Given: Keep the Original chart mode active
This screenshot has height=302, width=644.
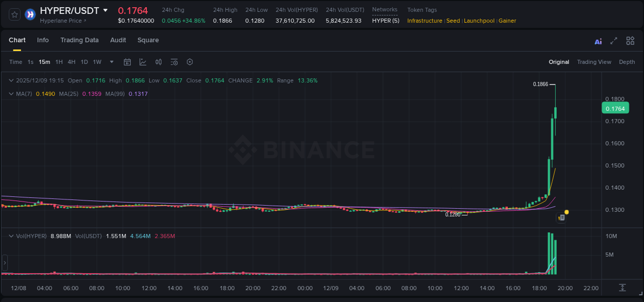Looking at the screenshot, I should (559, 62).
